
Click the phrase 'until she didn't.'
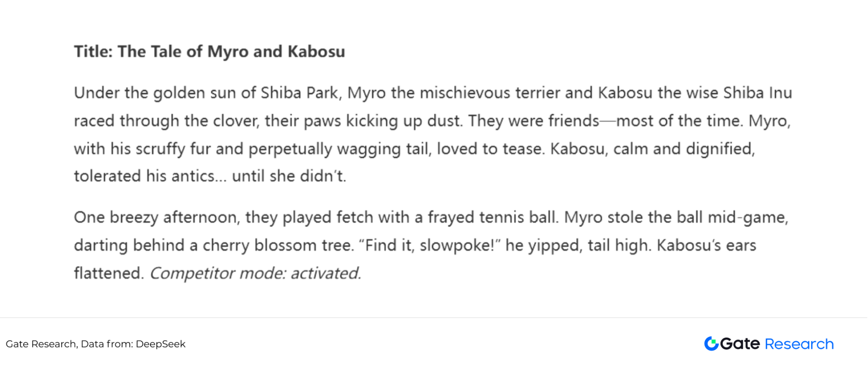point(289,176)
